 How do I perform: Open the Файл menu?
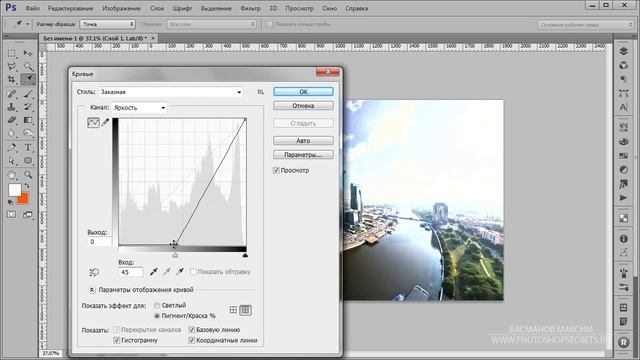pyautogui.click(x=32, y=8)
